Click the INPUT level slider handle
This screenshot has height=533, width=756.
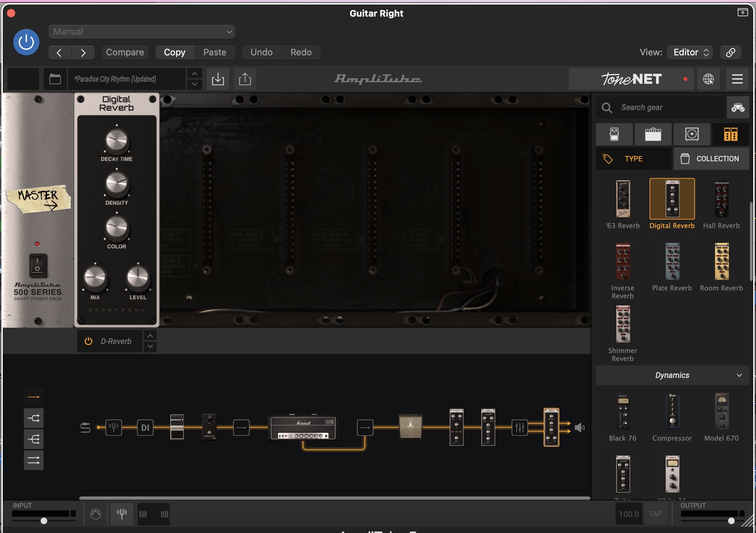(44, 521)
